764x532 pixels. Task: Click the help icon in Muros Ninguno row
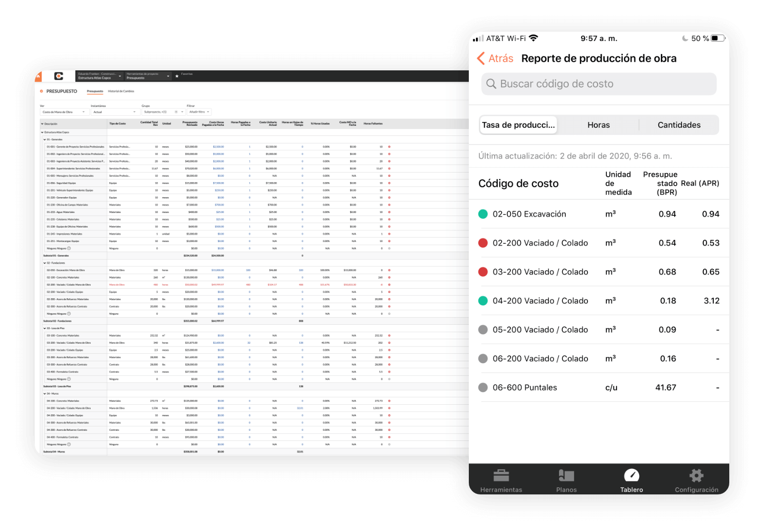coord(69,444)
